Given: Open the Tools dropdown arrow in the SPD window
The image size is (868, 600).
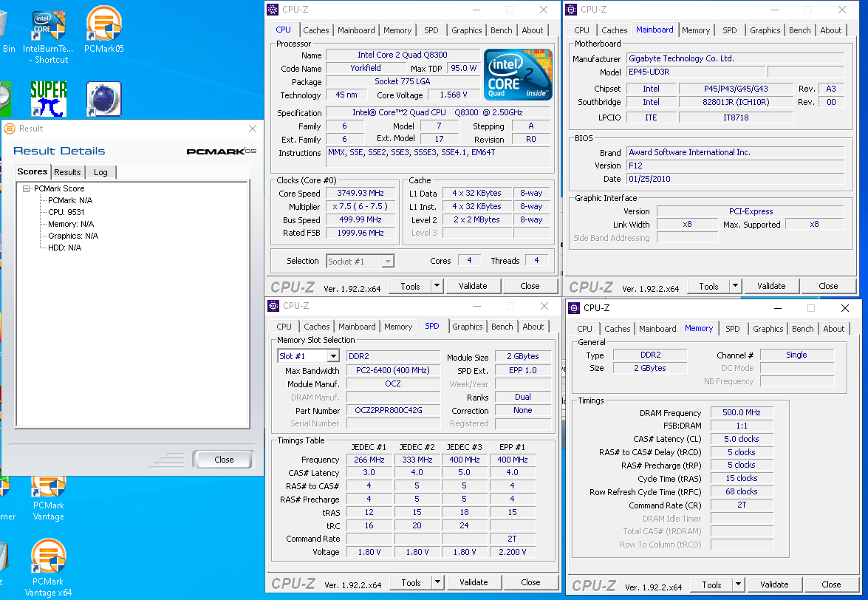Looking at the screenshot, I should click(437, 582).
